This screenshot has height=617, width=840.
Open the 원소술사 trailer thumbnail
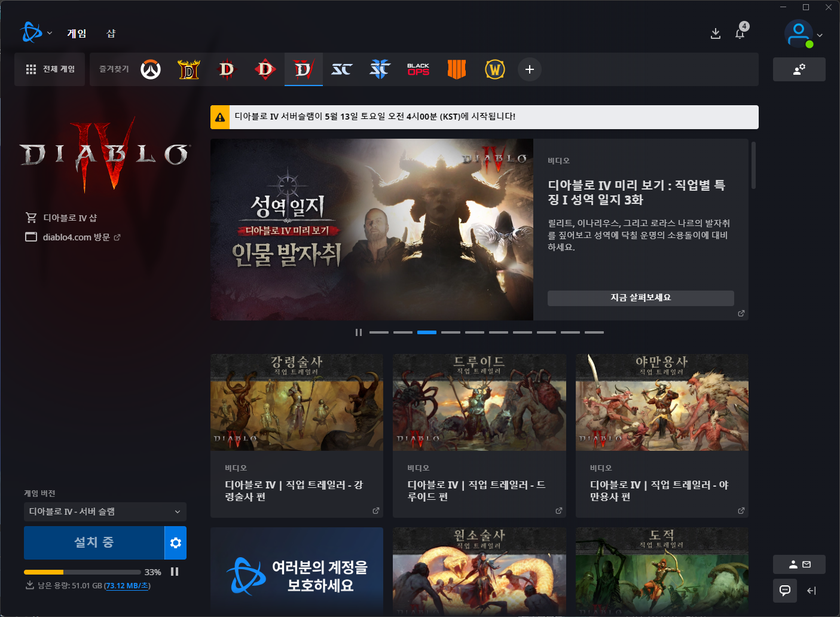click(479, 570)
